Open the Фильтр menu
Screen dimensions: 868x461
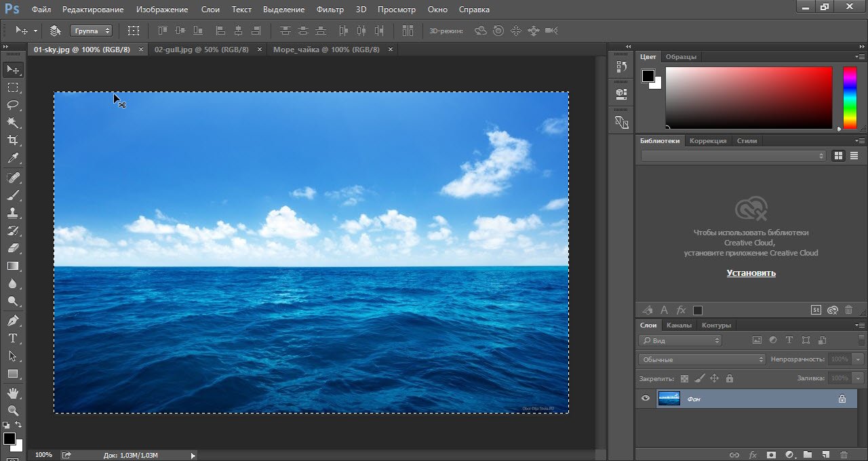tap(330, 9)
